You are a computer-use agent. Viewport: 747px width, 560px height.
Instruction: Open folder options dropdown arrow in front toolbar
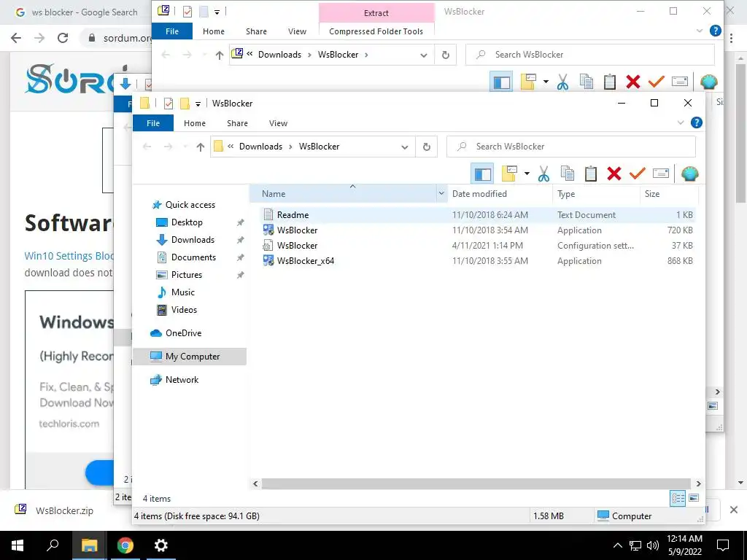pos(527,174)
